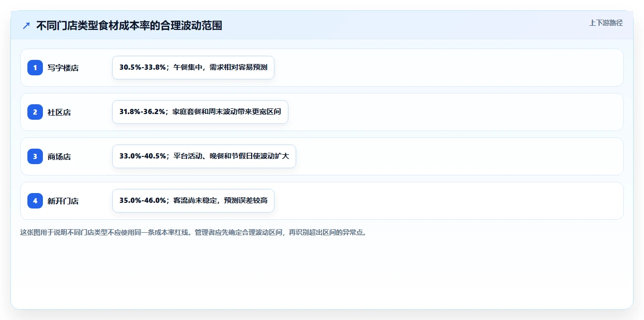Click the 31.8%-36.2% range description box
This screenshot has height=320, width=644.
200,112
